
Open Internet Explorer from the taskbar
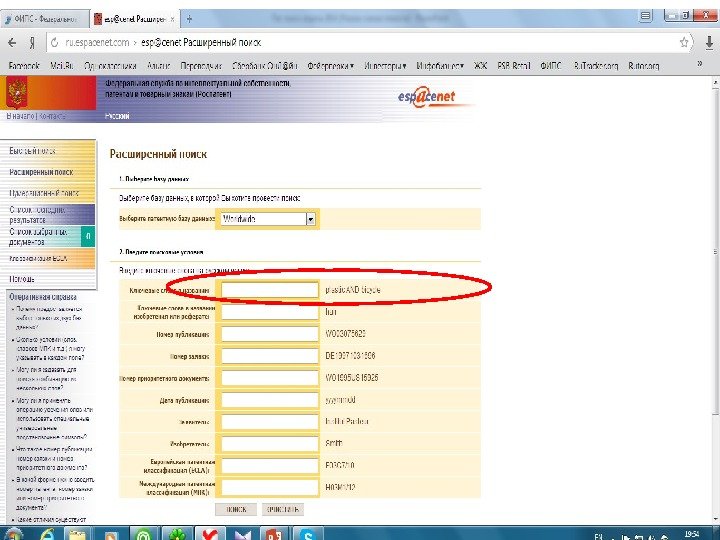click(47, 534)
